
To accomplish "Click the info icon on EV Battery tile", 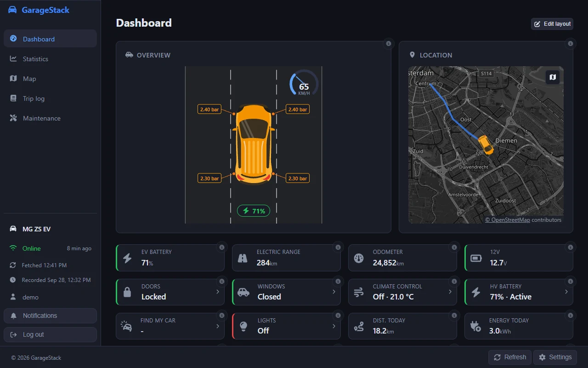I will (222, 247).
